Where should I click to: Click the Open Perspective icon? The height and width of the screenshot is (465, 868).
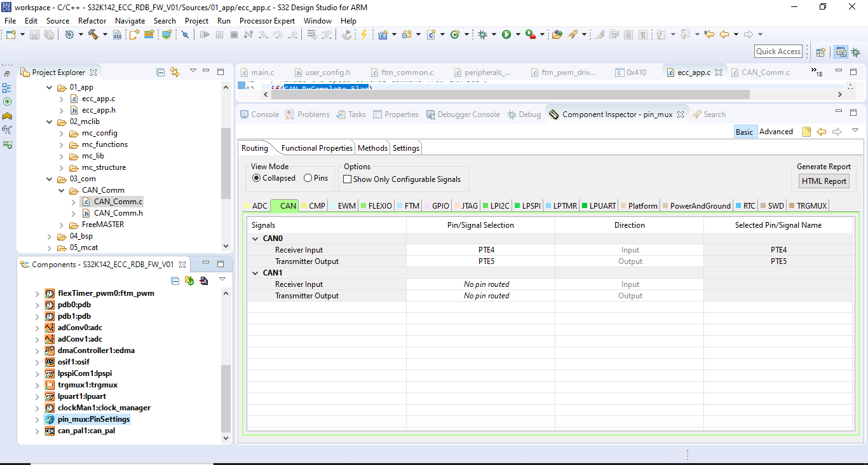pos(820,52)
